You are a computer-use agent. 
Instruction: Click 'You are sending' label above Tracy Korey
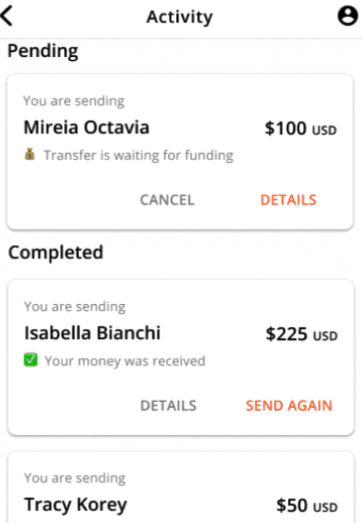point(75,478)
